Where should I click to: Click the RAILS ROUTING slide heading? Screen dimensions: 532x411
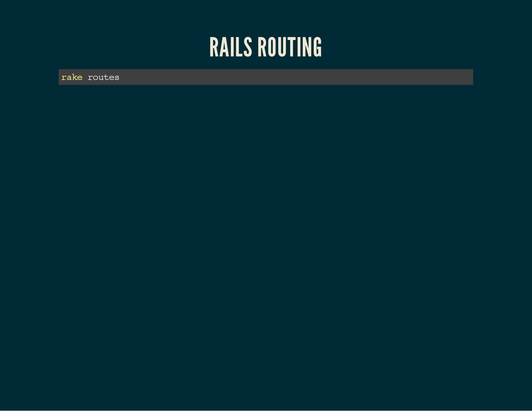(265, 47)
